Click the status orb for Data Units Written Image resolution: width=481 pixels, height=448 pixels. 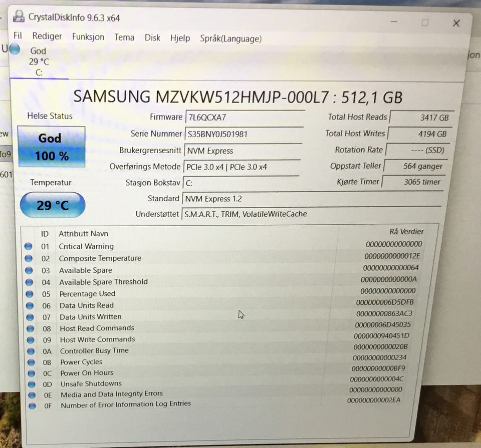pyautogui.click(x=30, y=317)
